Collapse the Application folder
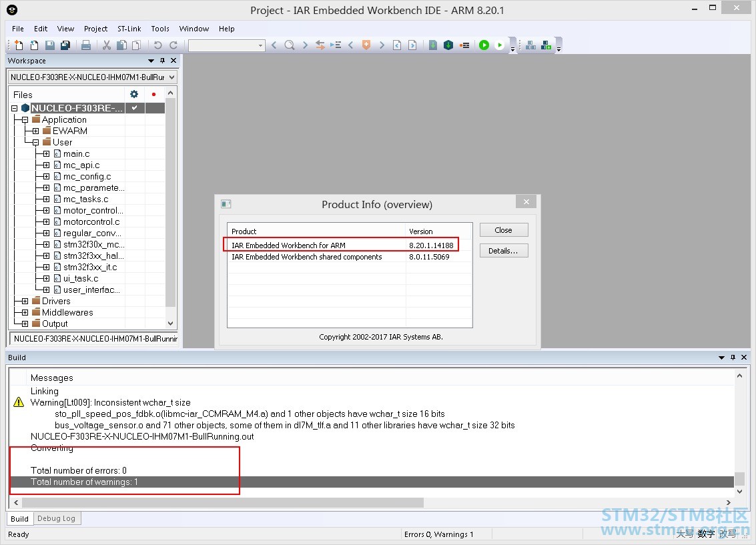Image resolution: width=756 pixels, height=545 pixels. pyautogui.click(x=25, y=120)
